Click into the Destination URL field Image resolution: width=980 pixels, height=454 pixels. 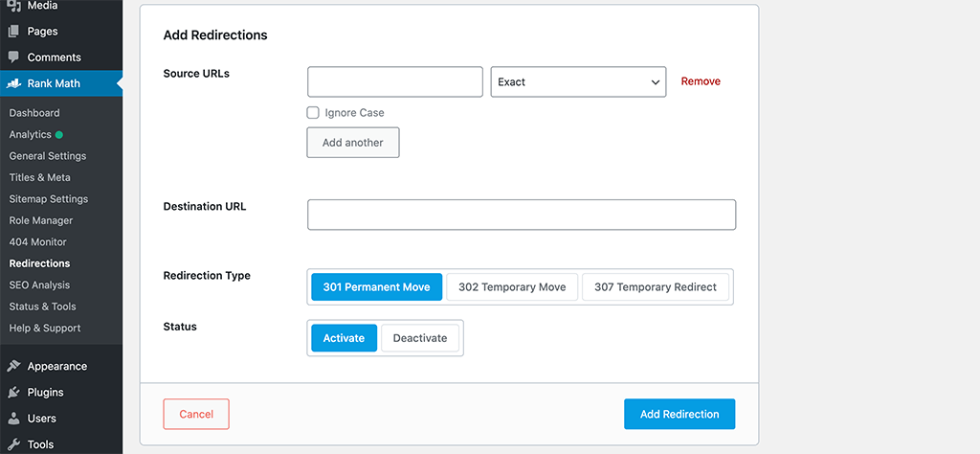coord(521,215)
